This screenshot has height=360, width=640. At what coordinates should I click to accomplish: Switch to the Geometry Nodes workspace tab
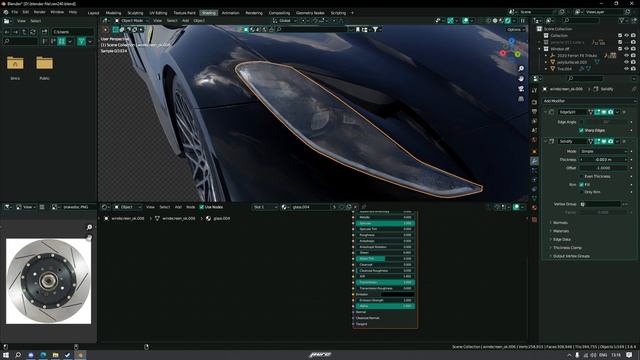(x=310, y=13)
